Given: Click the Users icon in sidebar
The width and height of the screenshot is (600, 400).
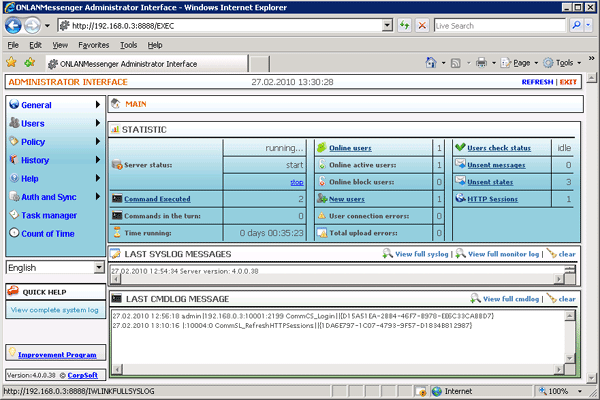Looking at the screenshot, I should click(14, 122).
